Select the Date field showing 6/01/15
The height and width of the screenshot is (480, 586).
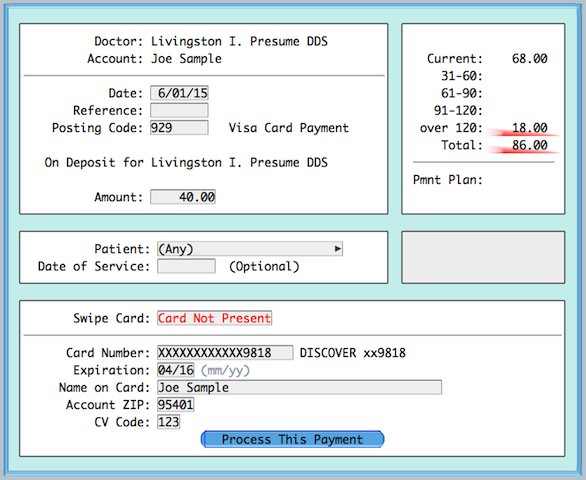point(179,93)
